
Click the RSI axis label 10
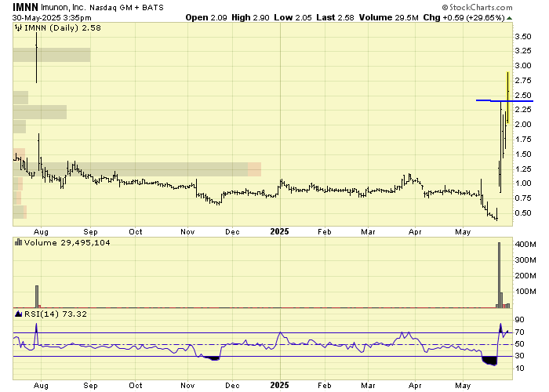point(519,368)
